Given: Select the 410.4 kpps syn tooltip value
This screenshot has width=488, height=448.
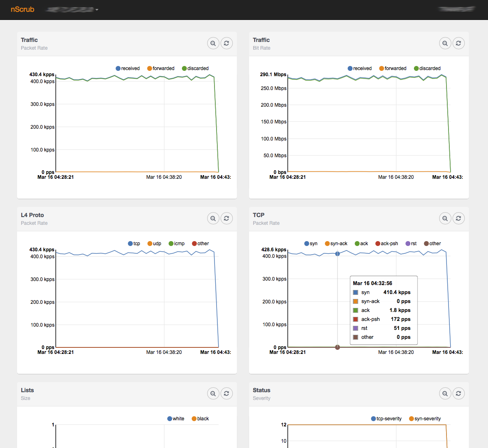Looking at the screenshot, I should tap(397, 292).
